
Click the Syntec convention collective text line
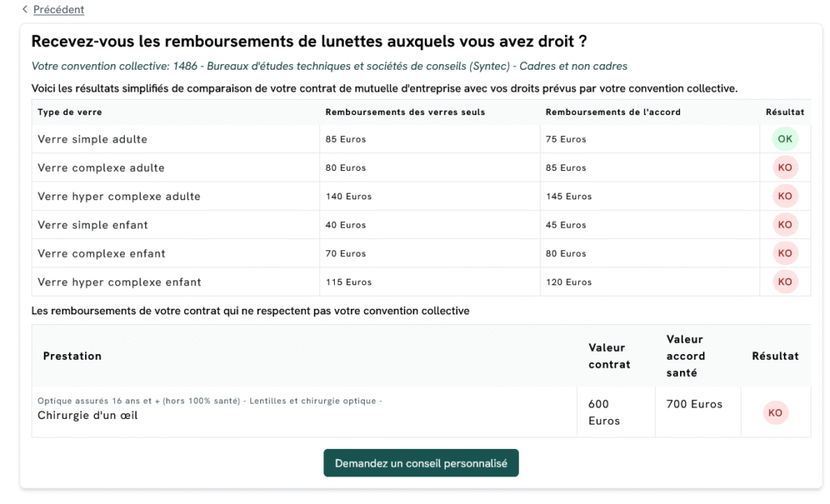coord(328,66)
